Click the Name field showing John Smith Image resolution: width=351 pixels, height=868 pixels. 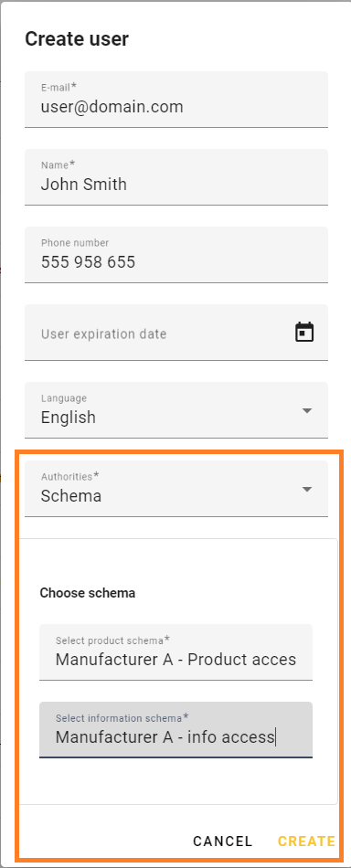pyautogui.click(x=176, y=177)
